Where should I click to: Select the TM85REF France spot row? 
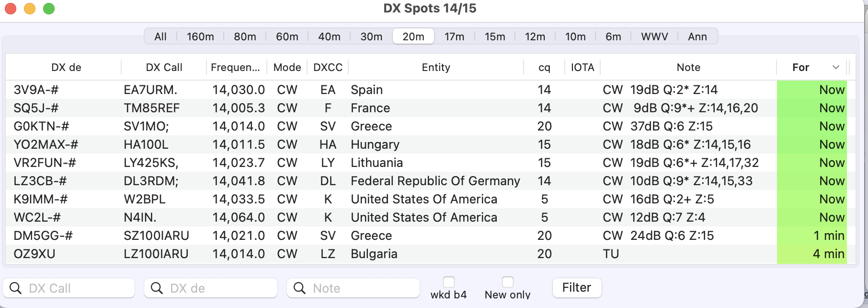[x=335, y=108]
